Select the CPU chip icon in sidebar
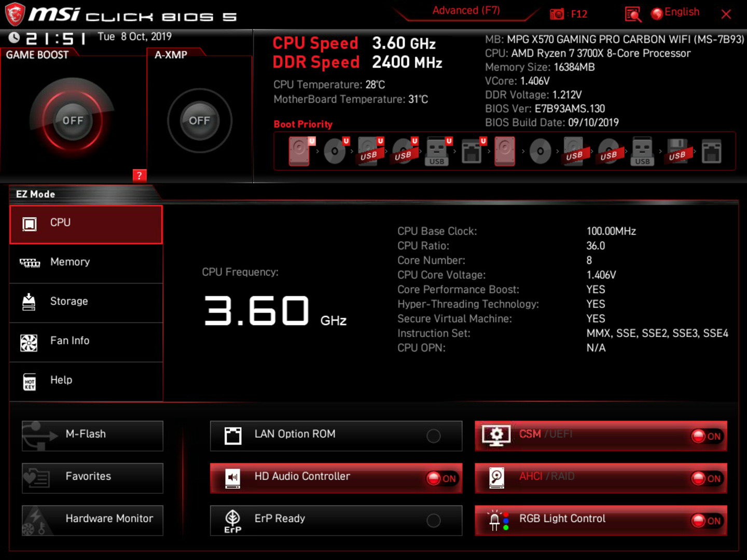This screenshot has width=747, height=560. [30, 224]
